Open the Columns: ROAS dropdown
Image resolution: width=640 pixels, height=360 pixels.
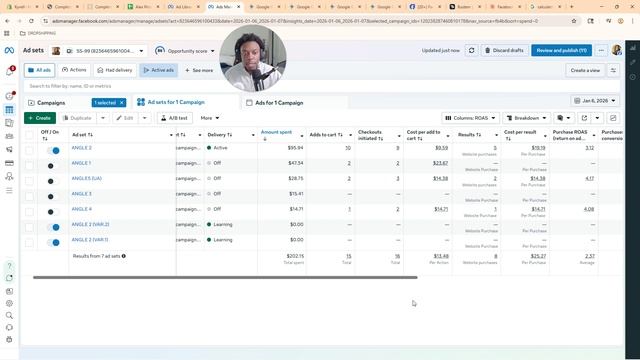[470, 118]
